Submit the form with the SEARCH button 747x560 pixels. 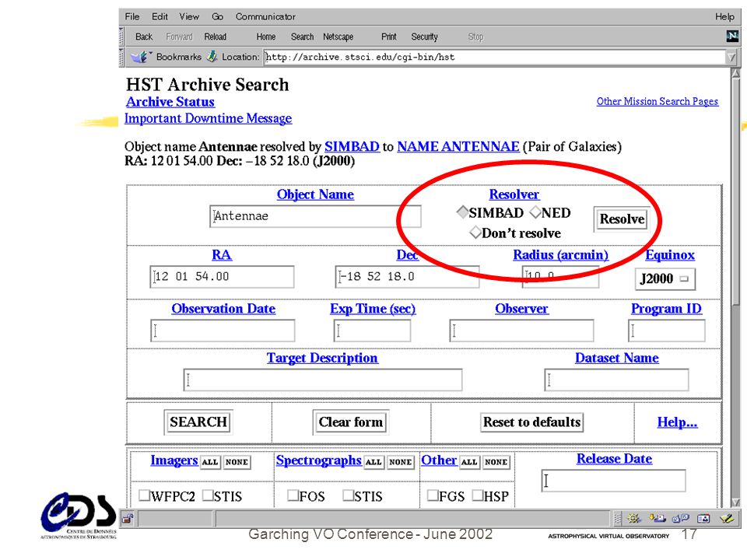point(198,422)
